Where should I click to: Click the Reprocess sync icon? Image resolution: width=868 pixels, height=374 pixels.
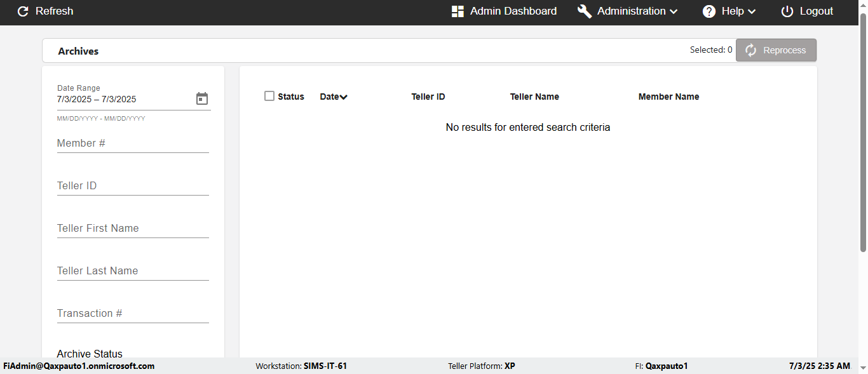(x=751, y=50)
